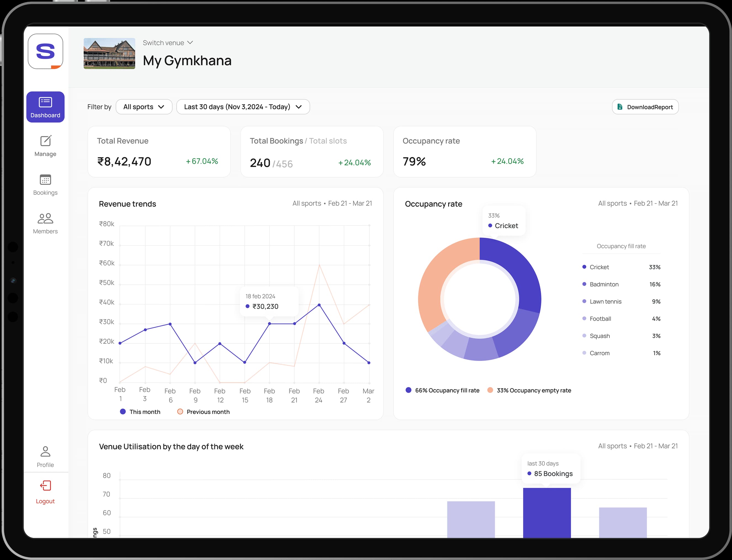This screenshot has width=732, height=560.
Task: Open the Manage pencil icon
Action: pyautogui.click(x=45, y=141)
